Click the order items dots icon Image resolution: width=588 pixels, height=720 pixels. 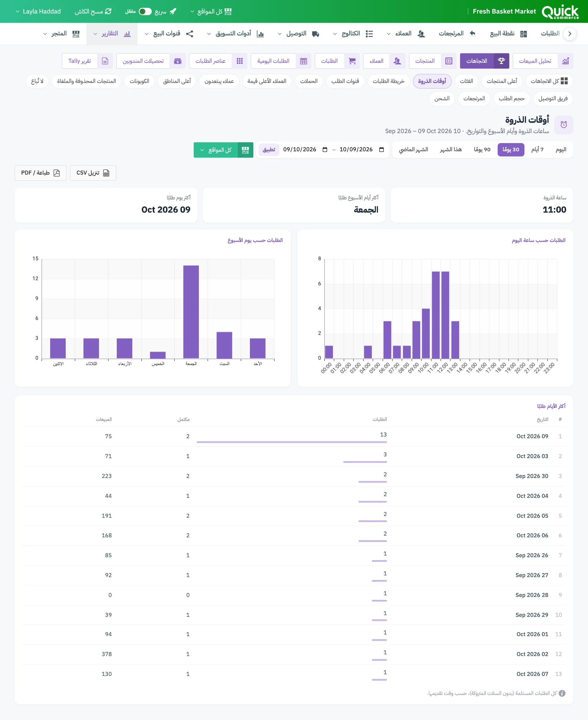240,61
